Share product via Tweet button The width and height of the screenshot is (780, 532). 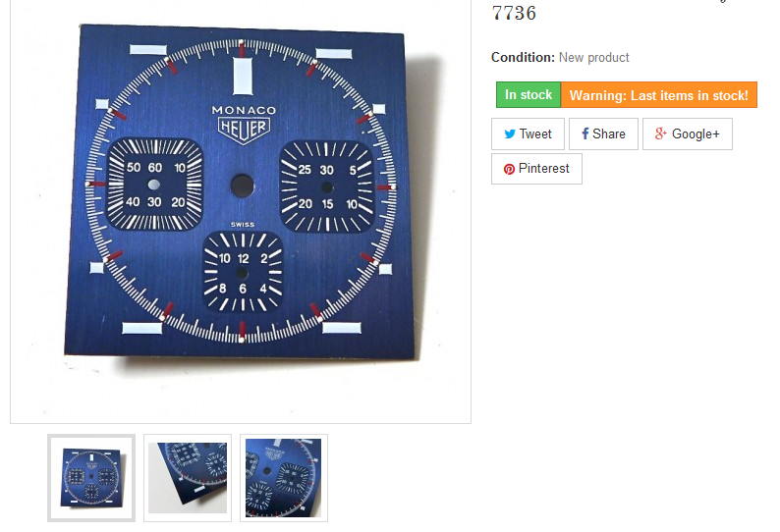coord(528,133)
